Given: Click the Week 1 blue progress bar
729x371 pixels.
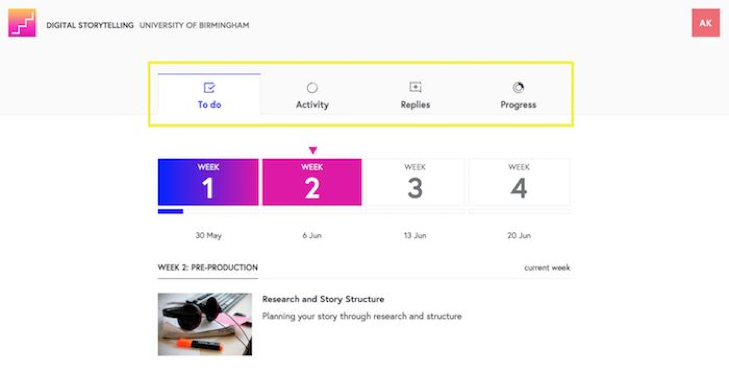Looking at the screenshot, I should point(170,212).
